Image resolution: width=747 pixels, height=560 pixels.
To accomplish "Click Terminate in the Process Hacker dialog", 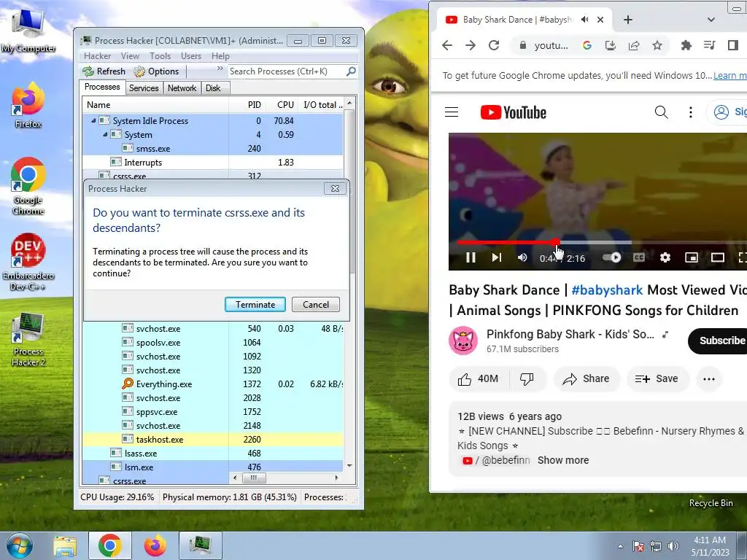I will (255, 304).
